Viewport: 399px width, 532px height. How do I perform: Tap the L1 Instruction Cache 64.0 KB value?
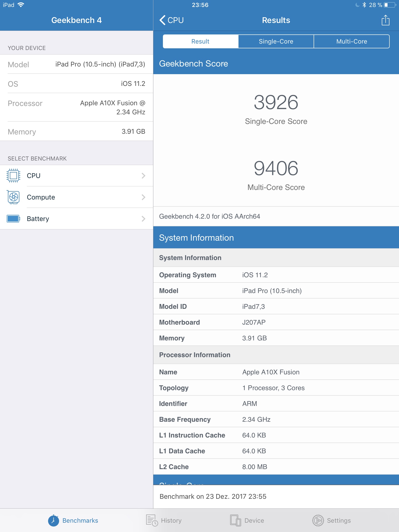pos(254,435)
